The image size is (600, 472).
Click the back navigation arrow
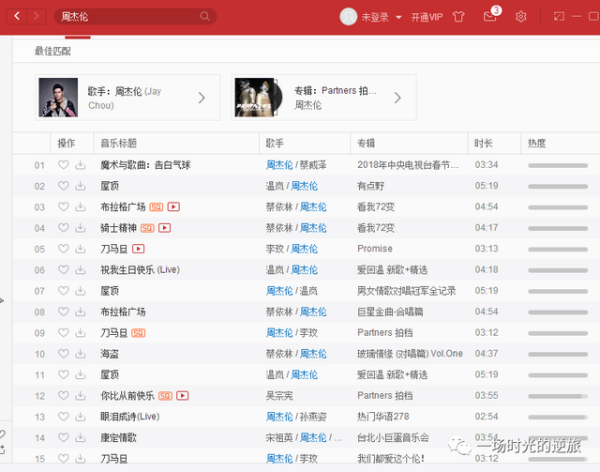(17, 16)
